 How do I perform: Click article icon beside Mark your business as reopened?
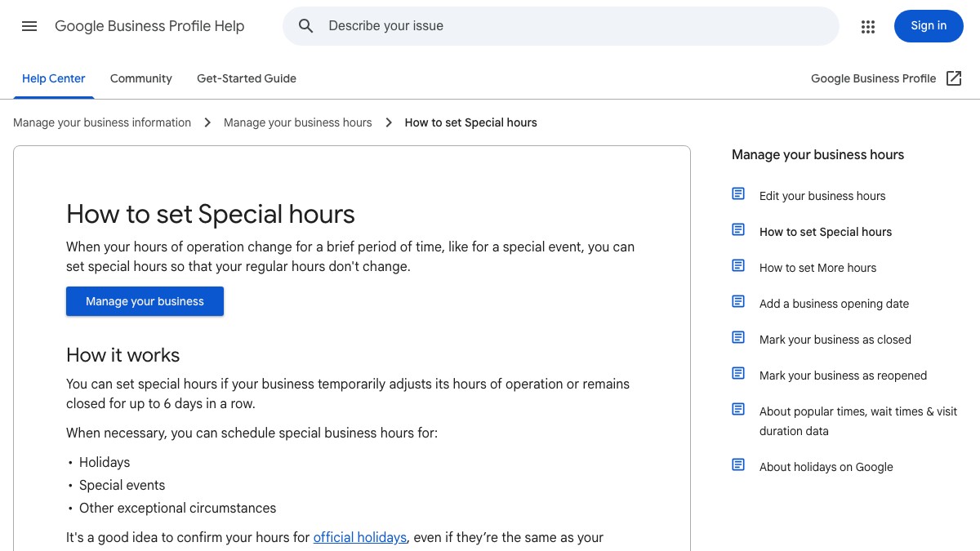pyautogui.click(x=738, y=374)
